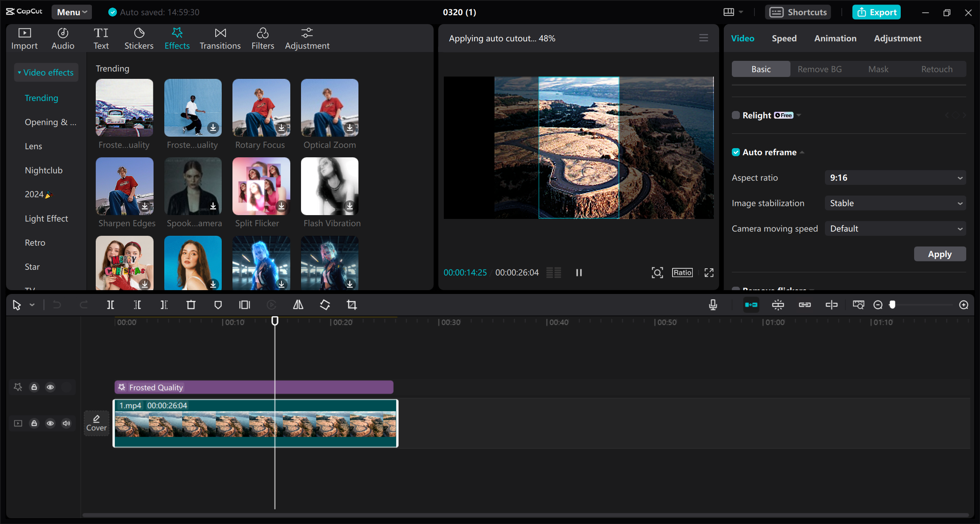Delete the selected clip with the trash icon
Image resolution: width=980 pixels, height=524 pixels.
point(191,305)
